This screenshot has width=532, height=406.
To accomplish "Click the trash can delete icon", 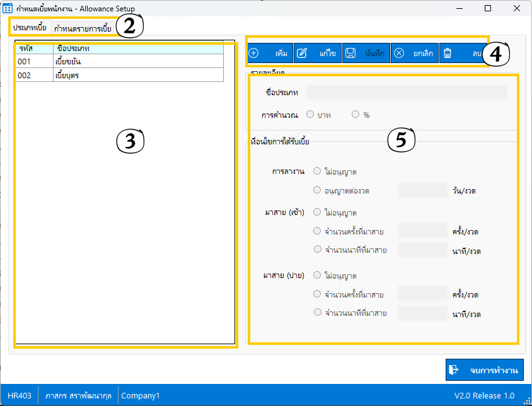I will [x=447, y=54].
